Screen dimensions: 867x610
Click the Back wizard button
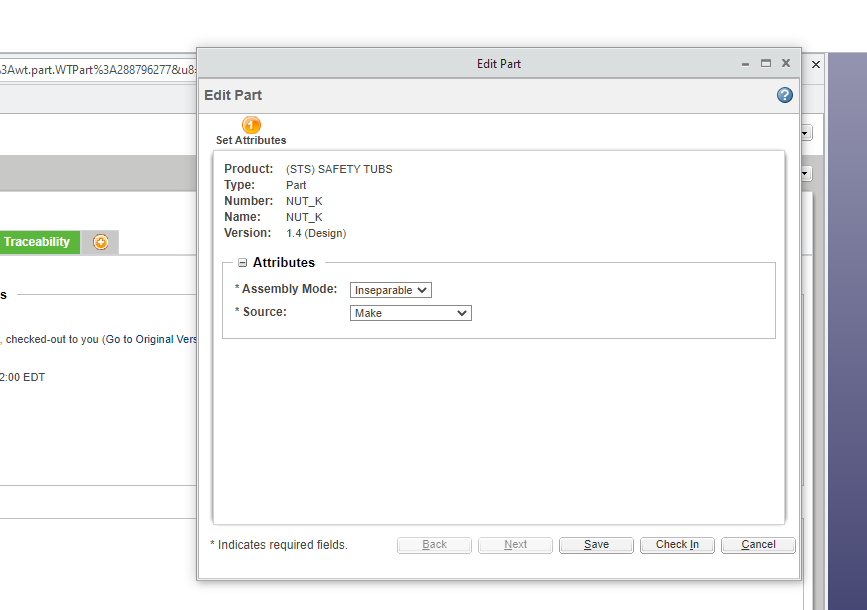point(435,545)
